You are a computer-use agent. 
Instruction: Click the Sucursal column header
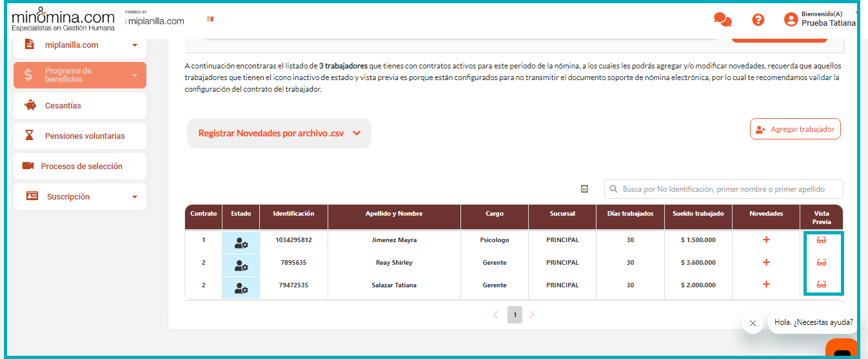(562, 217)
